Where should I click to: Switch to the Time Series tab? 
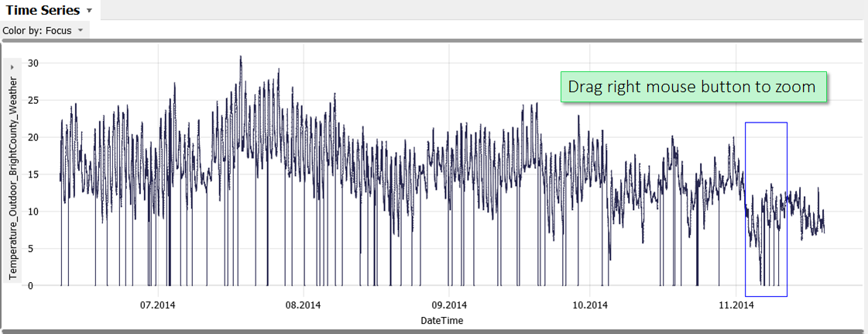click(42, 10)
